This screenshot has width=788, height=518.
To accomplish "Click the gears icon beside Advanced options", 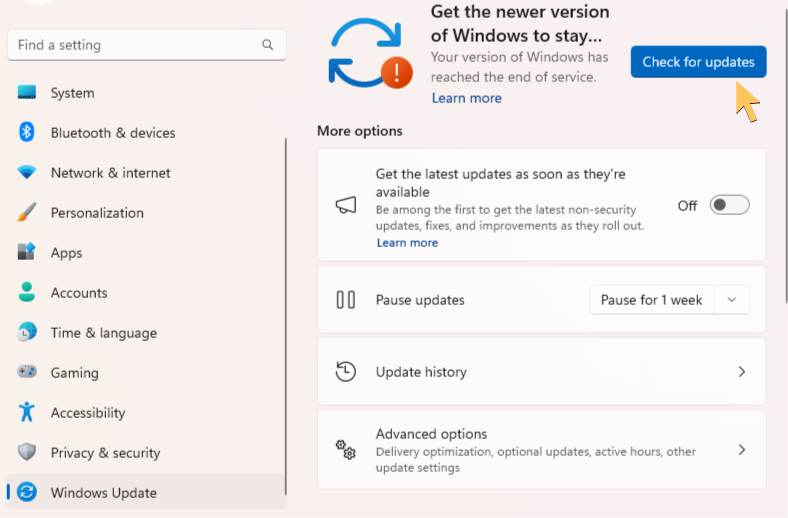I will pyautogui.click(x=346, y=450).
